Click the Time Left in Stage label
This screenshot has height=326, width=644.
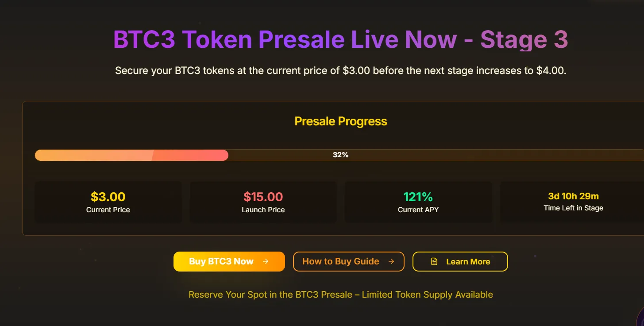click(x=573, y=208)
